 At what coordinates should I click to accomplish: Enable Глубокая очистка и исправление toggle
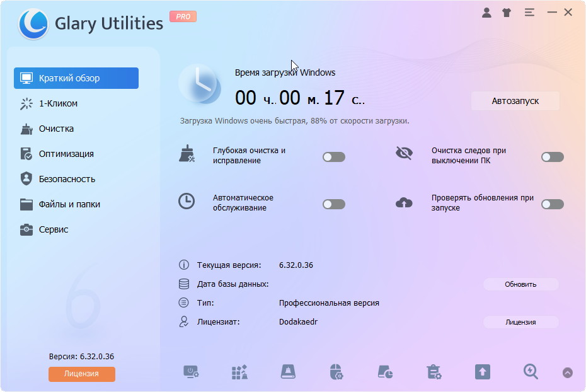[334, 157]
